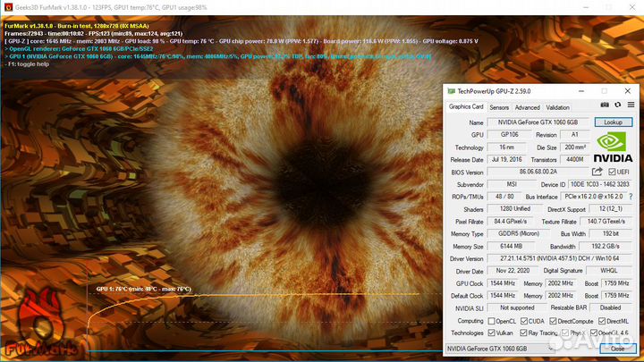Go to the Validation tab
Viewport: 644px width, 362px height.
pos(557,107)
